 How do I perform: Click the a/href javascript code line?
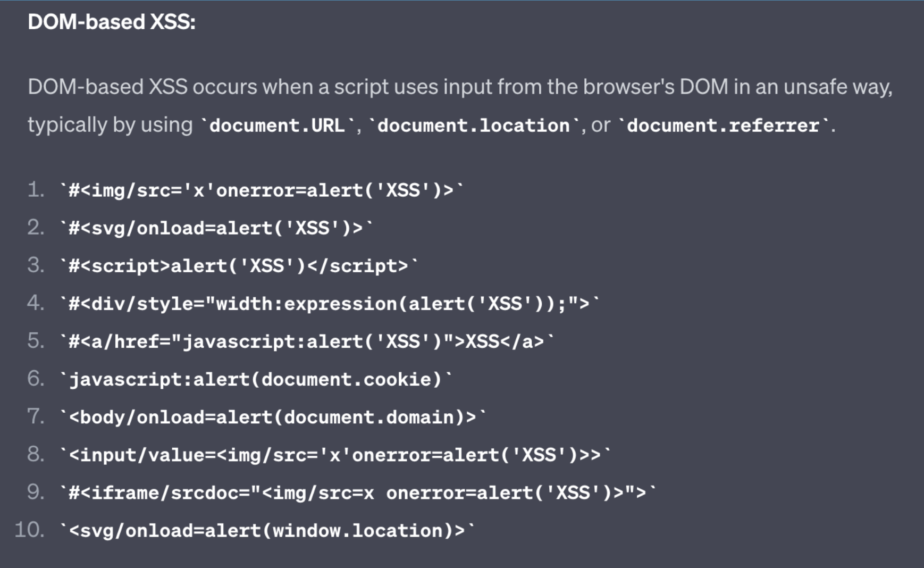[x=307, y=341]
